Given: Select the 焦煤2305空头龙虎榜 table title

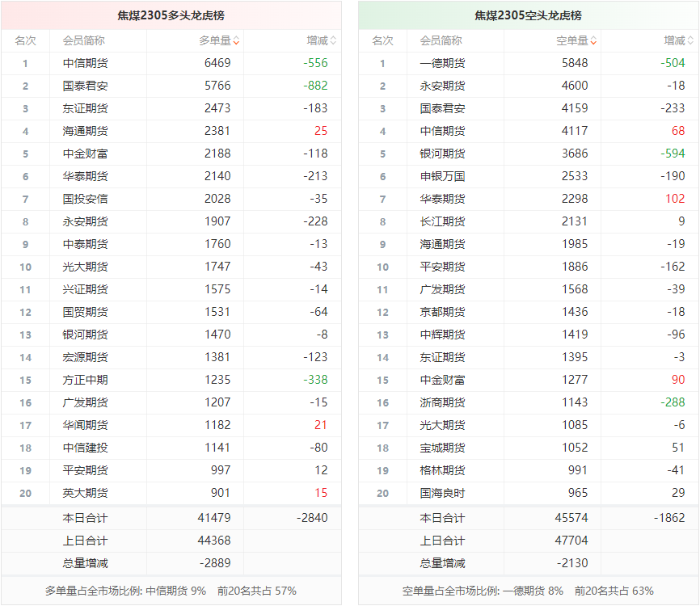Looking at the screenshot, I should point(528,15).
